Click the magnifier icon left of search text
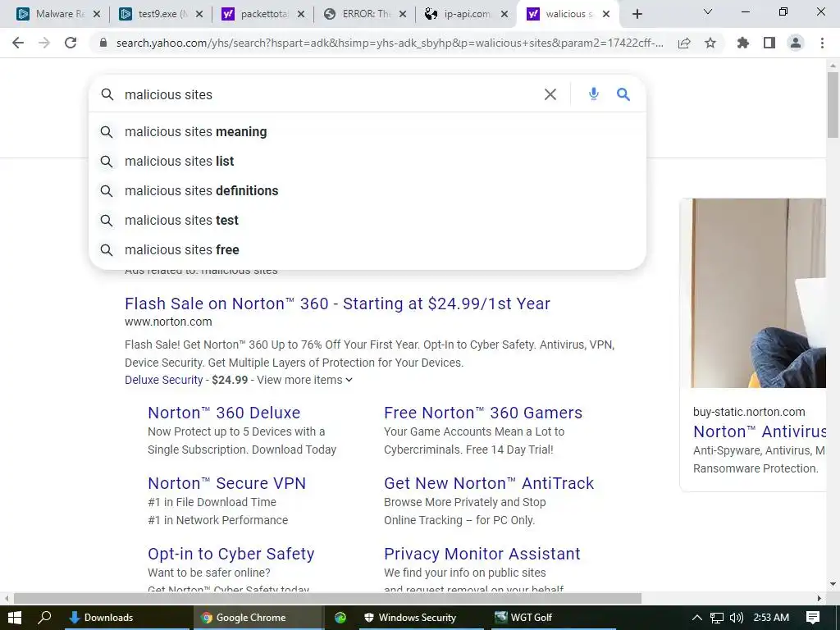840x630 pixels. coord(107,94)
